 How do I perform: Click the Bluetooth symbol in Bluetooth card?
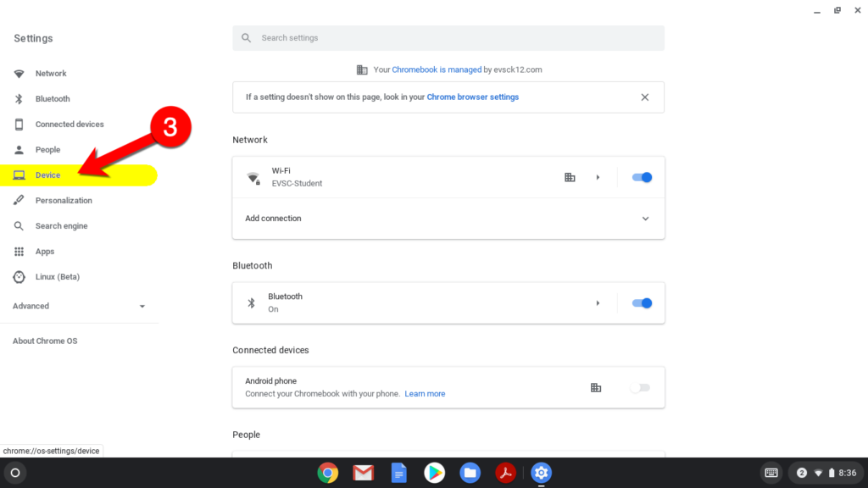(251, 303)
